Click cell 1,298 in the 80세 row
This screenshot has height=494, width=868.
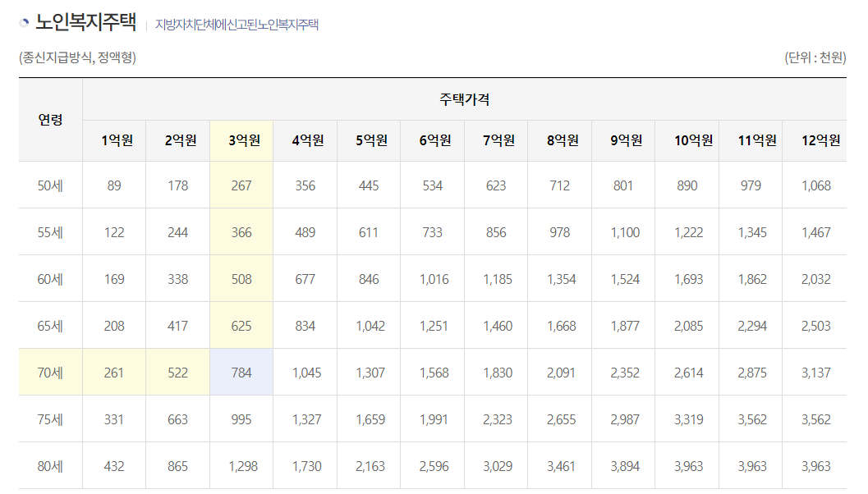click(241, 466)
